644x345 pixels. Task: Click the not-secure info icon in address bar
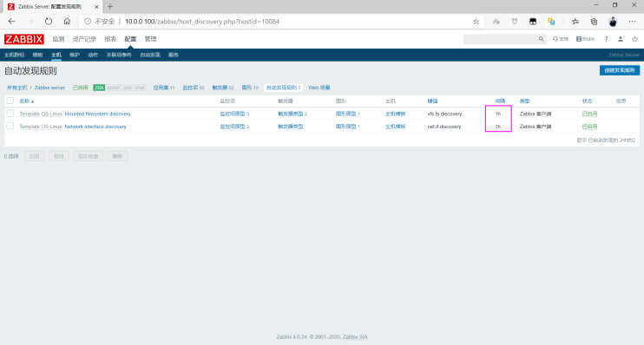(88, 22)
